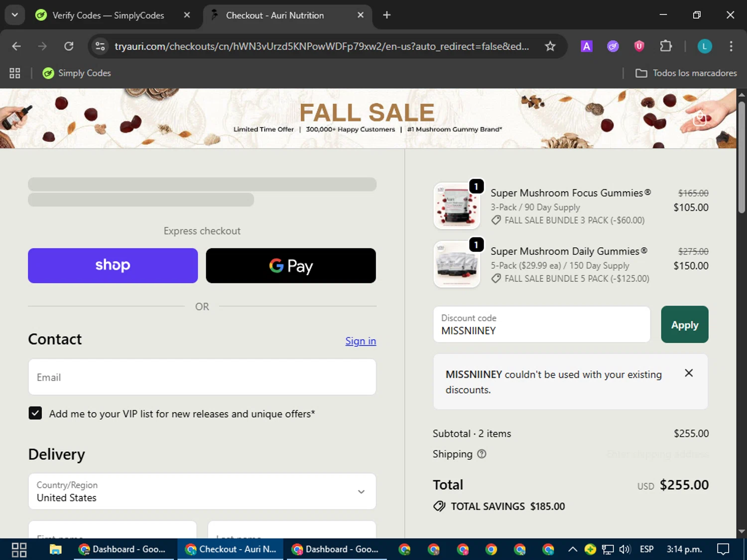Expand the Country/Region dropdown
The width and height of the screenshot is (747, 560).
click(x=202, y=491)
